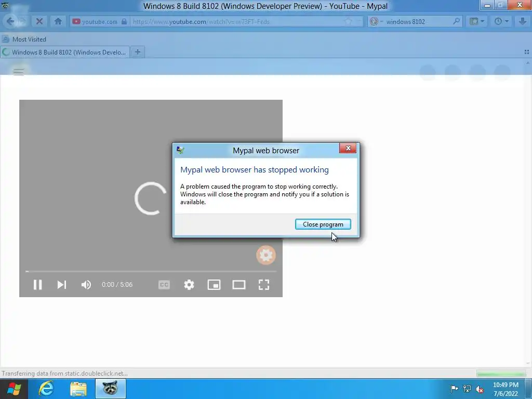Stop page loading with X button

tap(39, 21)
